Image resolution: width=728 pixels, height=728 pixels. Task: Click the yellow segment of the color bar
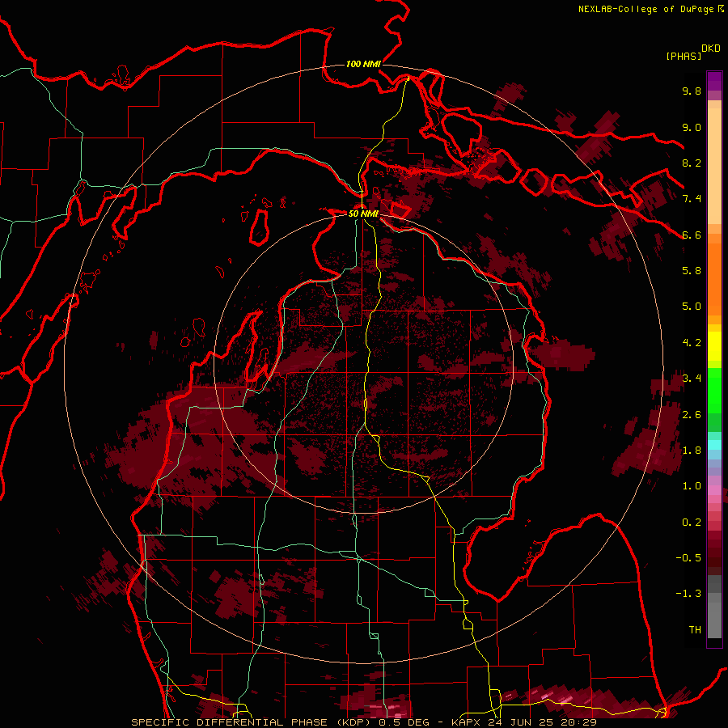pos(714,346)
